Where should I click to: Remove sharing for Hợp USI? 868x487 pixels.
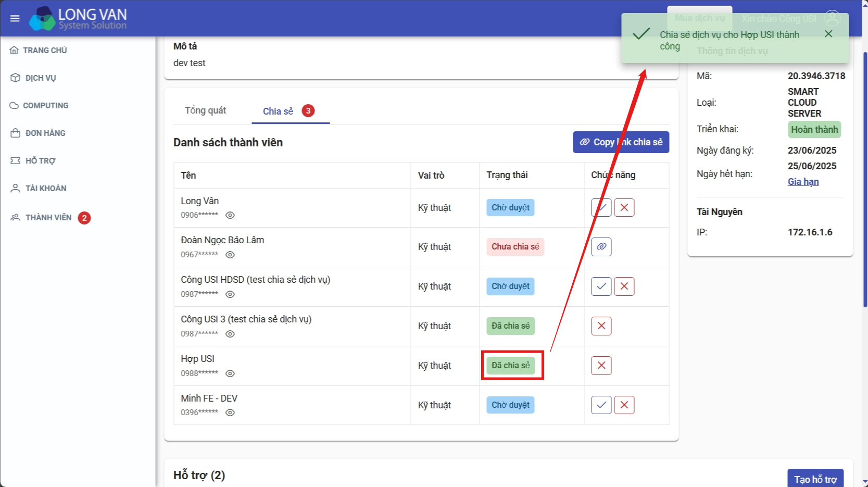(601, 365)
